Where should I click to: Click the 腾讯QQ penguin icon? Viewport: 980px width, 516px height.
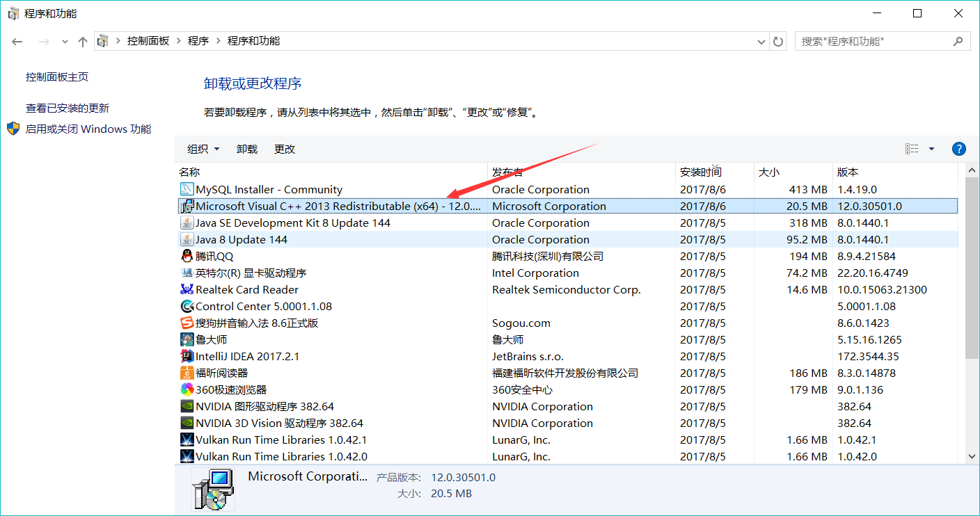click(187, 256)
